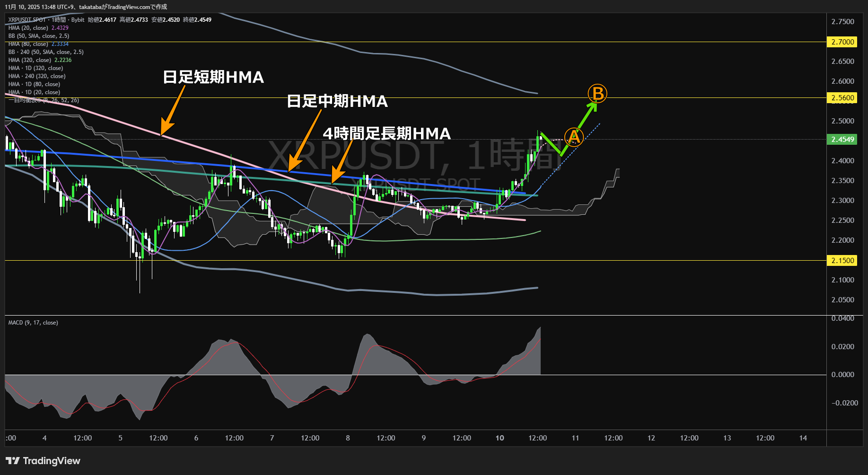Click 2.4000 on the price axis
The image size is (868, 475).
[x=843, y=161]
